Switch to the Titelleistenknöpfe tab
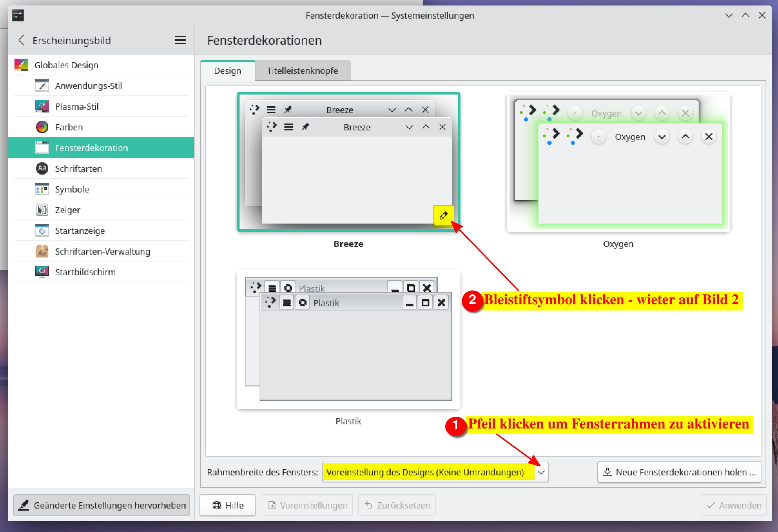The height and width of the screenshot is (532, 778). coord(302,71)
